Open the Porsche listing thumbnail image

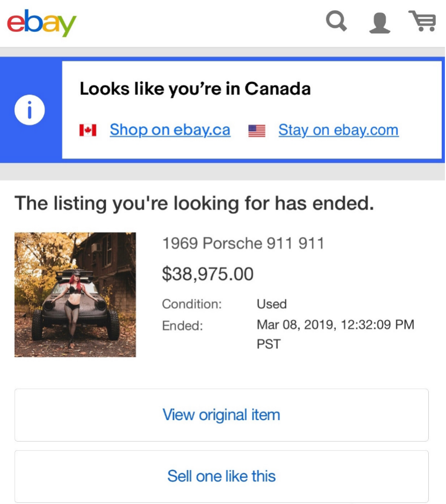point(75,294)
